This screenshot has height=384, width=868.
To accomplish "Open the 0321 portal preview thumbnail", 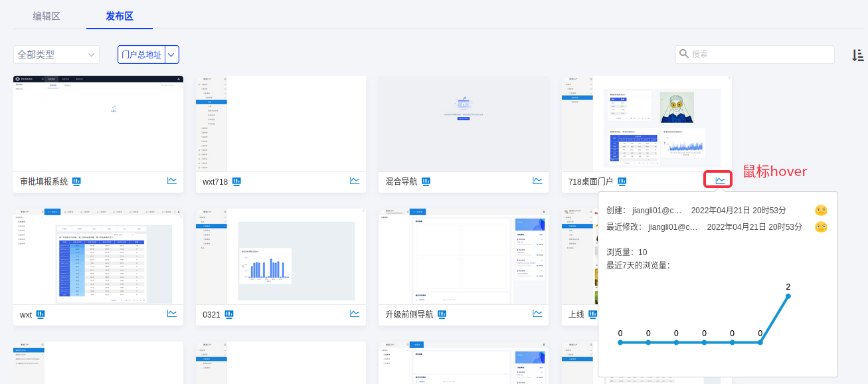I will (x=281, y=256).
